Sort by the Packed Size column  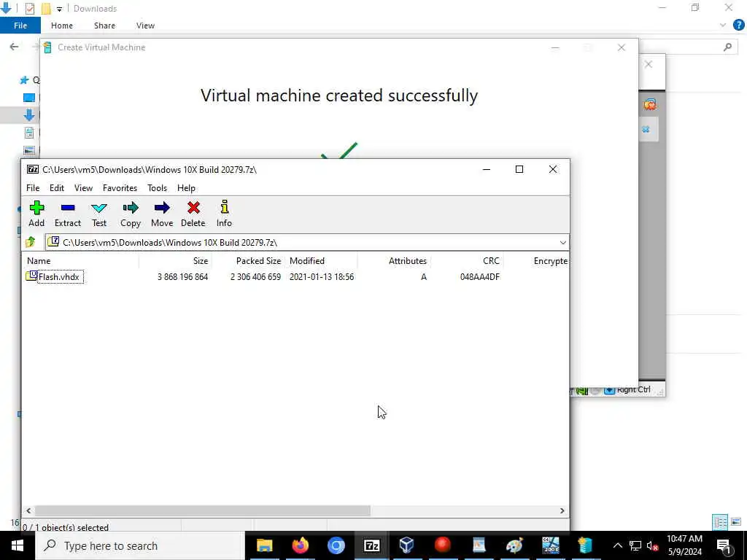[248, 261]
